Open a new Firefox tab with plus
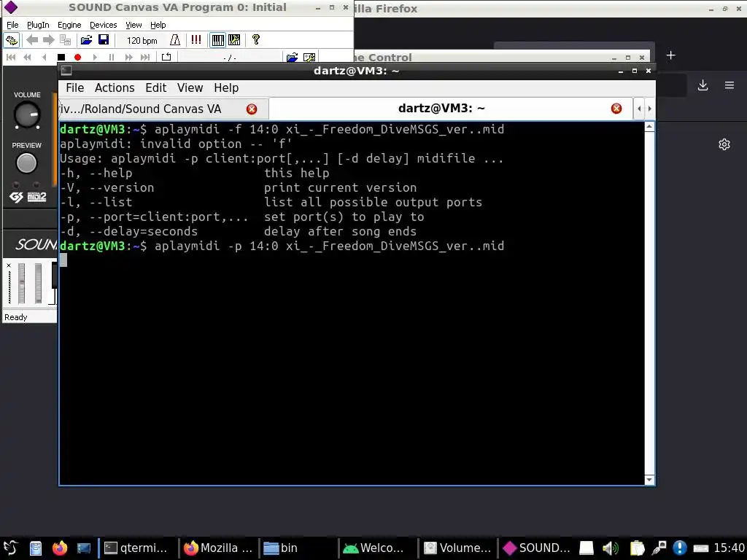Screen dimensions: 747x560 coord(670,55)
